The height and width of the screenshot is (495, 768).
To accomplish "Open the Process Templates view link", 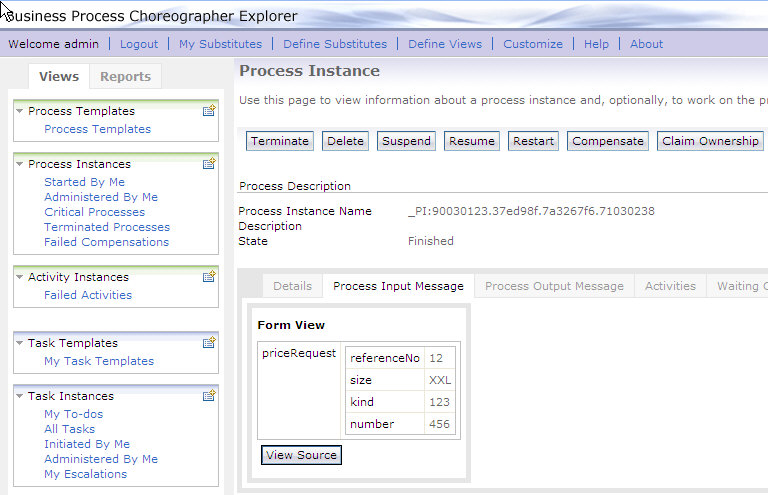I will click(x=97, y=129).
